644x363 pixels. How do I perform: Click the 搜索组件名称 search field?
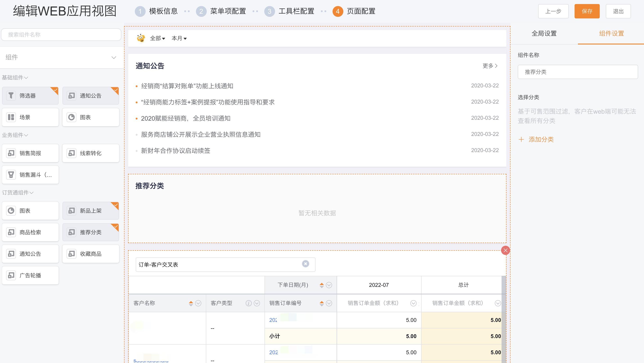coord(61,35)
